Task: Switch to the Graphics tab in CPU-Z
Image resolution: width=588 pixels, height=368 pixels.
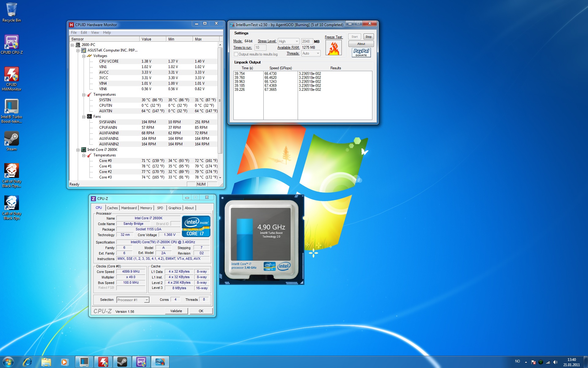Action: pyautogui.click(x=175, y=208)
